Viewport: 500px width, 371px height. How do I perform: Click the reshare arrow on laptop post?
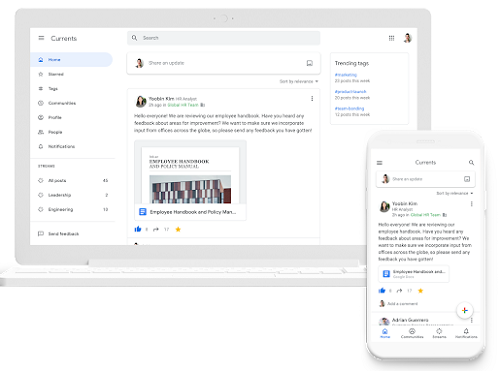pyautogui.click(x=156, y=229)
